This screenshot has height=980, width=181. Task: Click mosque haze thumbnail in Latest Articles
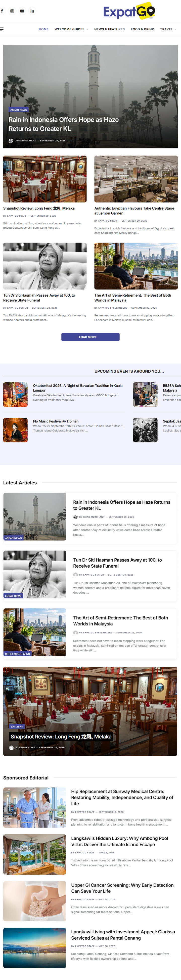pos(35,516)
